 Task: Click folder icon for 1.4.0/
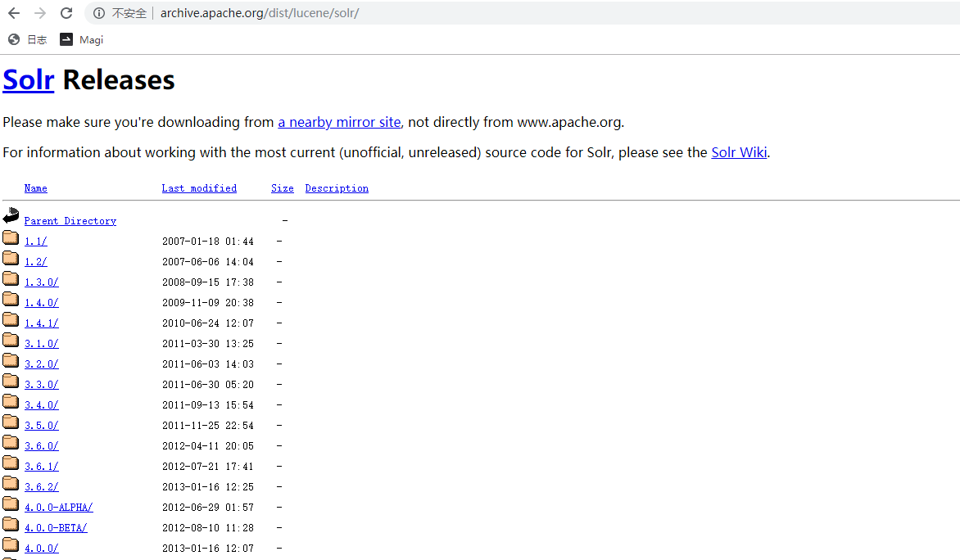point(11,299)
